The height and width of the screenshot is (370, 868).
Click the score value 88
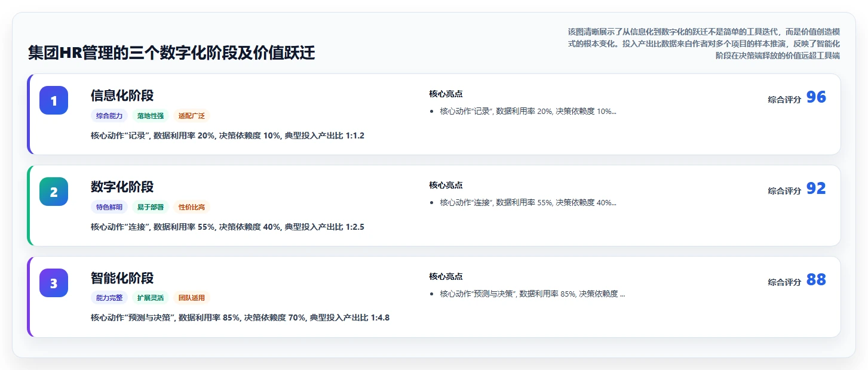(x=816, y=280)
